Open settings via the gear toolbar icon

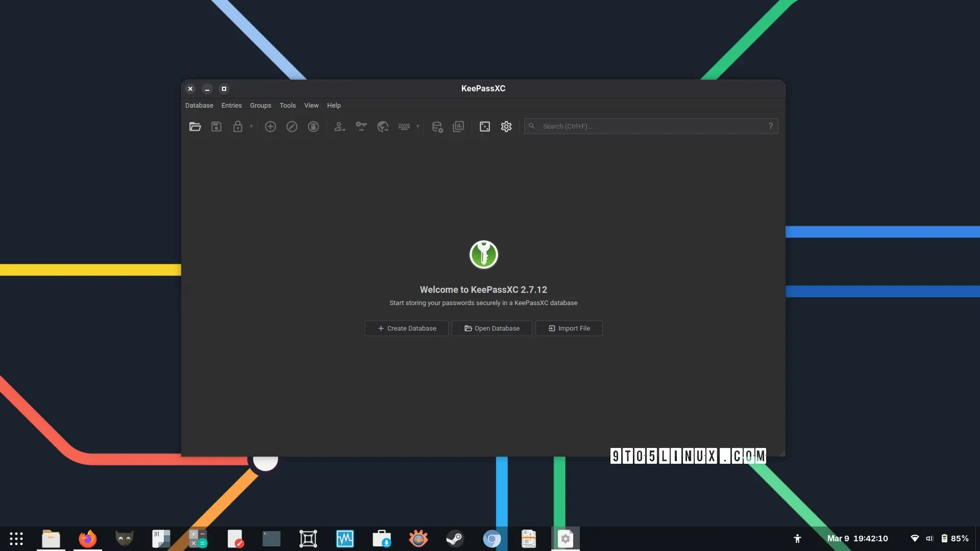point(506,127)
